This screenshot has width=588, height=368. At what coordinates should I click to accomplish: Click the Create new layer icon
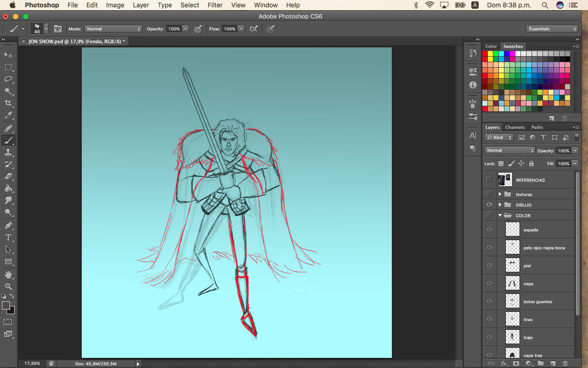tap(553, 363)
